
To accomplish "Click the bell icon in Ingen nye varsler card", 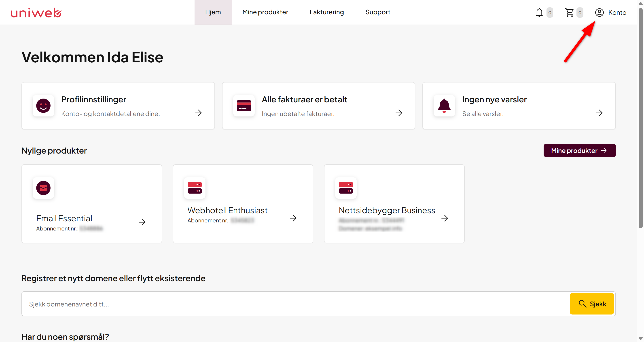I will tap(444, 106).
